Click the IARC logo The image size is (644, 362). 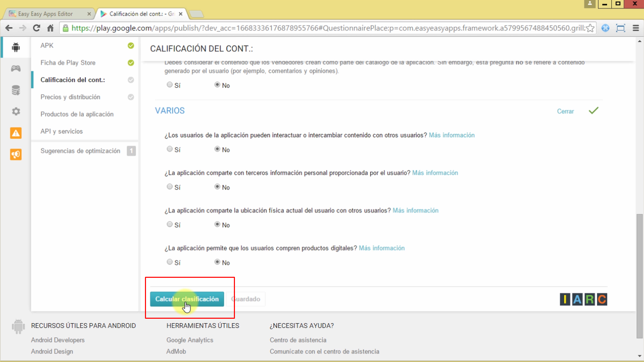point(583,299)
